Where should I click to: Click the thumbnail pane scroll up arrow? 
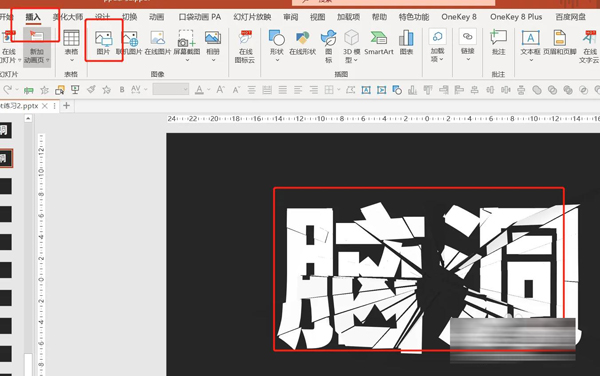point(28,119)
